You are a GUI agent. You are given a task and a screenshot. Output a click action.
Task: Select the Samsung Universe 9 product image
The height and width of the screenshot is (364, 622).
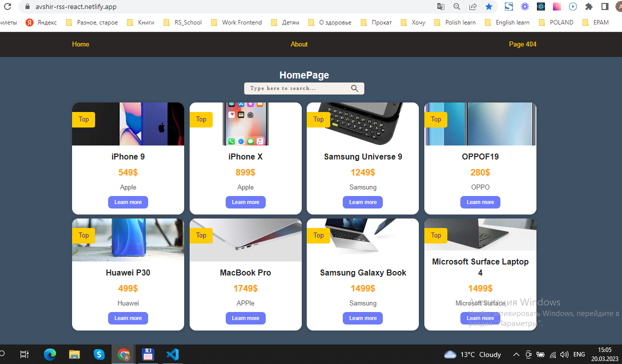pyautogui.click(x=363, y=124)
